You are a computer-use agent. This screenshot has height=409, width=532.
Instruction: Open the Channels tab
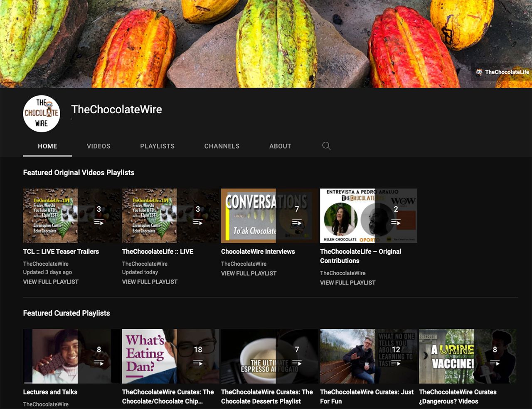pos(222,146)
